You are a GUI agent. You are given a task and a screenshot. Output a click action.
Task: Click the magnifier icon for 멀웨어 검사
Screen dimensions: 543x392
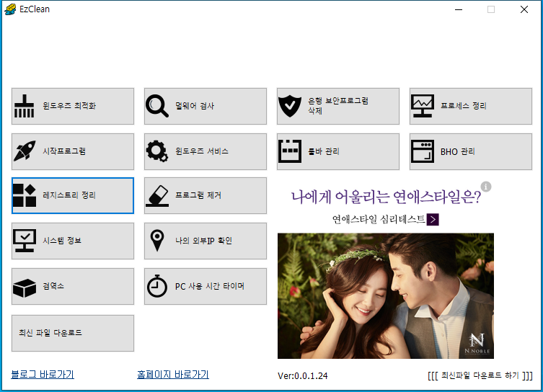point(157,106)
